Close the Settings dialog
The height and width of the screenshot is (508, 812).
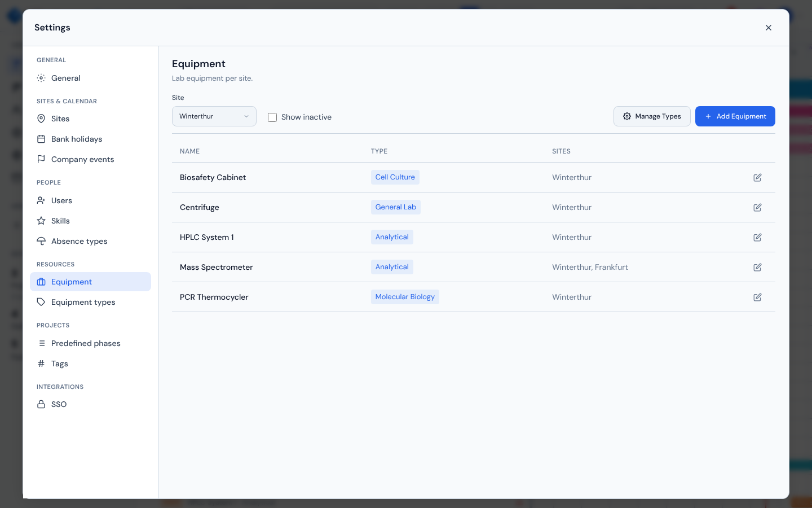[768, 28]
